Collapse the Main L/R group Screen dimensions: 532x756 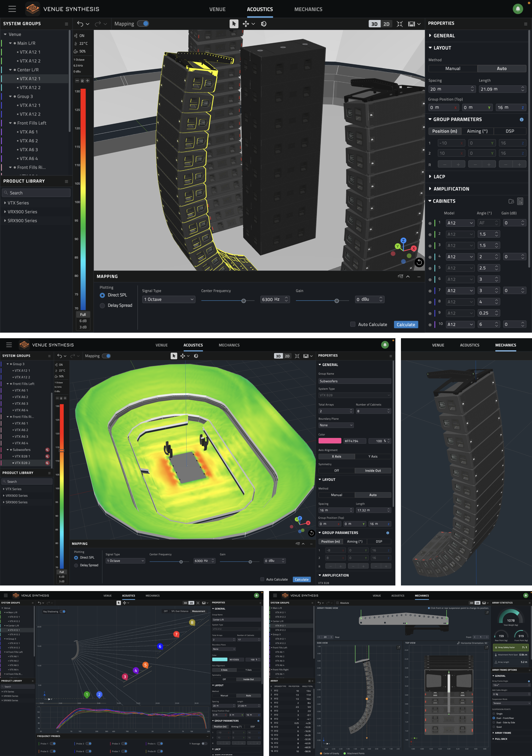(11, 43)
